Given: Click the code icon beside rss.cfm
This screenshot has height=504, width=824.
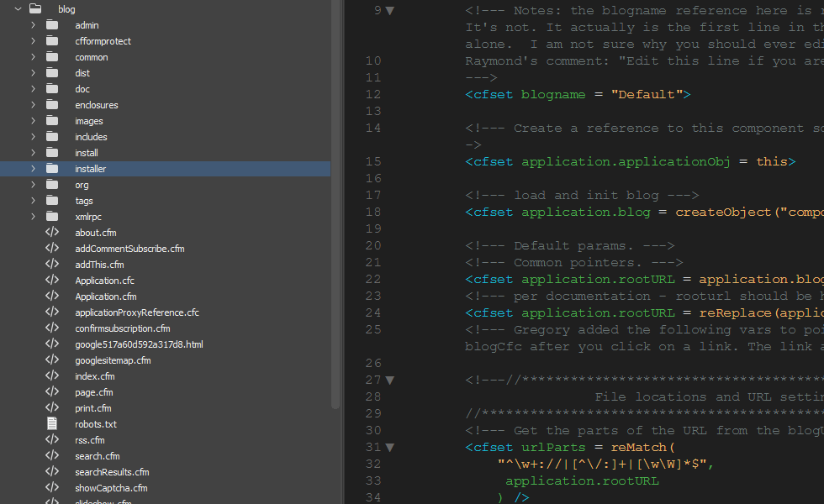Looking at the screenshot, I should click(x=52, y=439).
